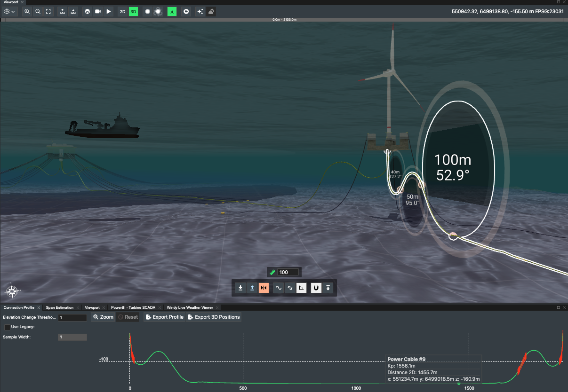Toggle the magnet snap tool
Viewport: 568px width, 392px height.
coord(316,288)
